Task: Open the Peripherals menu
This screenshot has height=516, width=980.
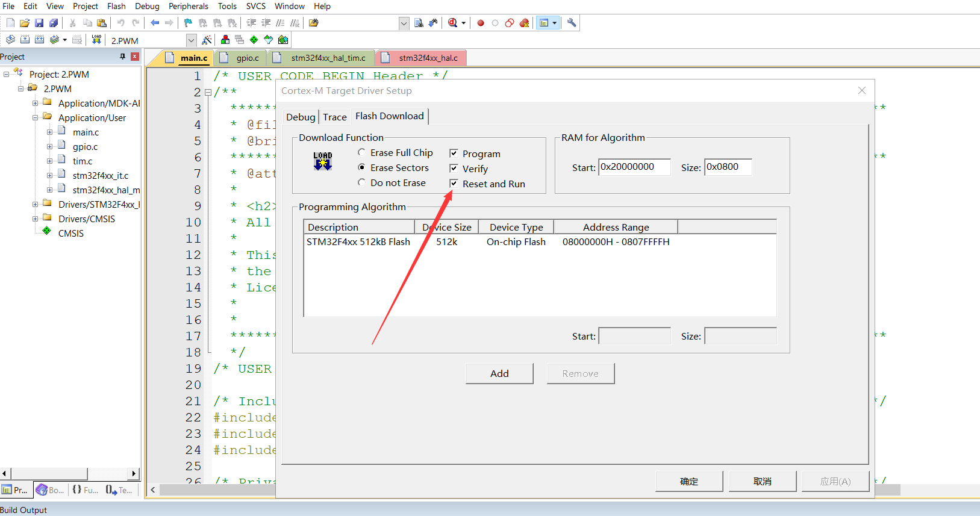Action: (189, 6)
